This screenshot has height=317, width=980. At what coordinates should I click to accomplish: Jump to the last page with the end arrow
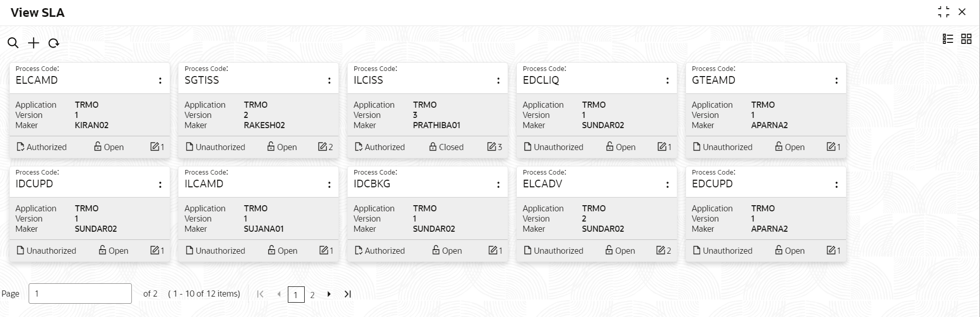[348, 294]
